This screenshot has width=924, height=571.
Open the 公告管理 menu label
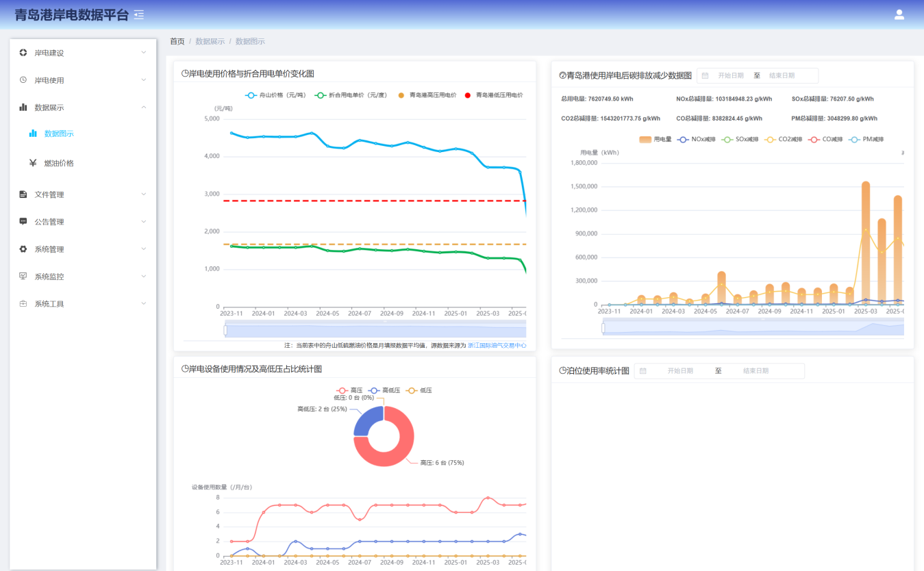pyautogui.click(x=49, y=222)
